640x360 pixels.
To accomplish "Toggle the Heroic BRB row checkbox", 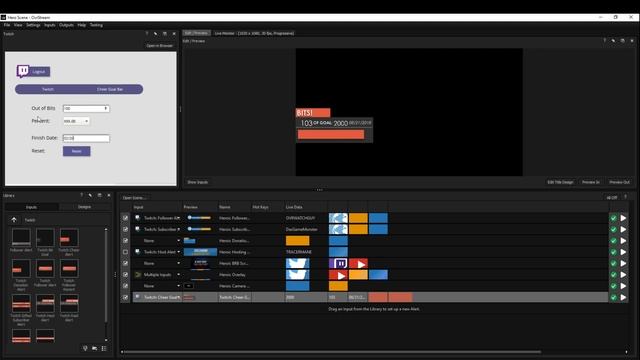I will click(125, 263).
